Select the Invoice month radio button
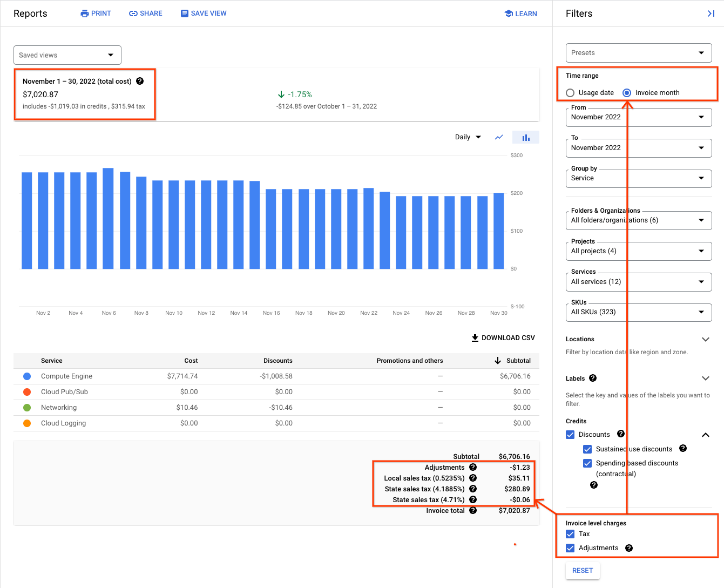The height and width of the screenshot is (588, 724). point(627,93)
